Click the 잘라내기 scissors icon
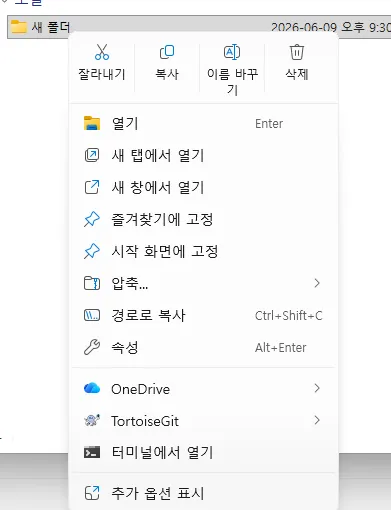391x510 pixels. [102, 52]
